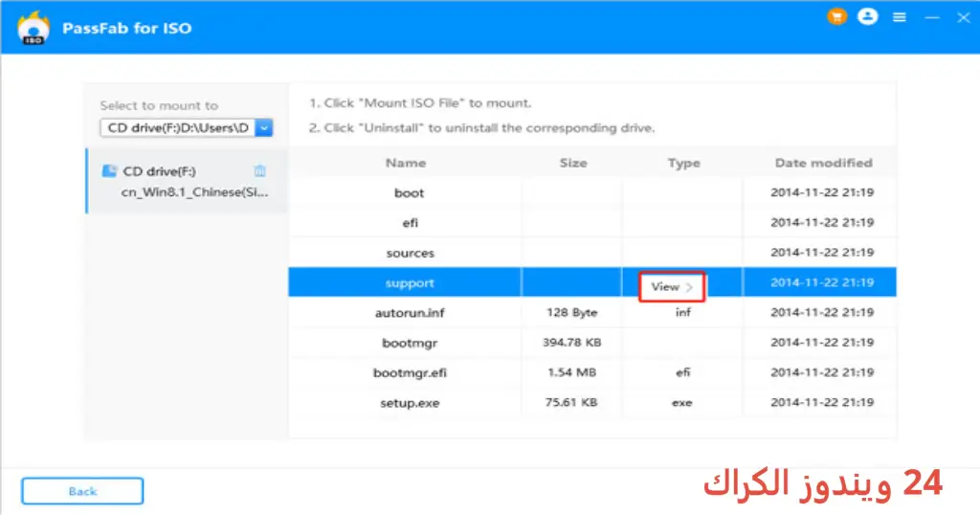Minimize the PassFab window
This screenshot has height=515, width=980.
click(x=932, y=17)
